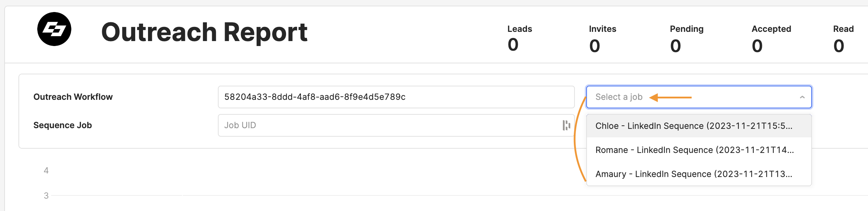Click the black circular company logo
The height and width of the screenshot is (211, 868).
coord(54,29)
